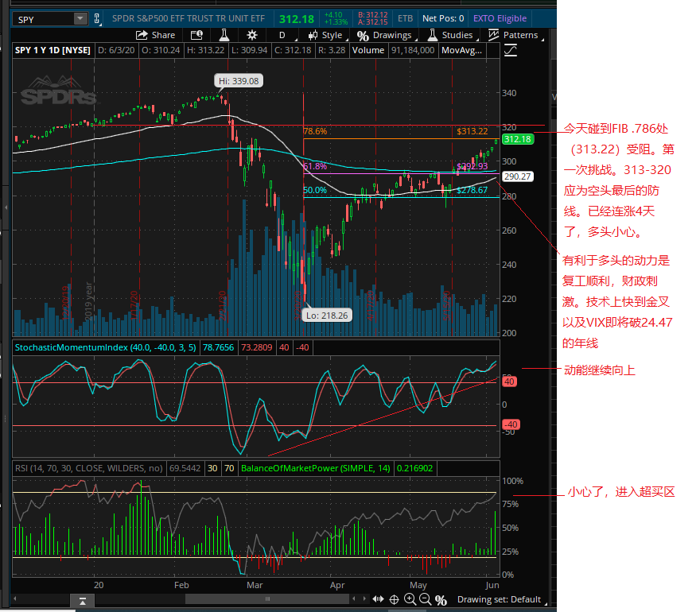The image size is (700, 612).
Task: Click the green 312.18 price axis bubble
Action: point(517,139)
